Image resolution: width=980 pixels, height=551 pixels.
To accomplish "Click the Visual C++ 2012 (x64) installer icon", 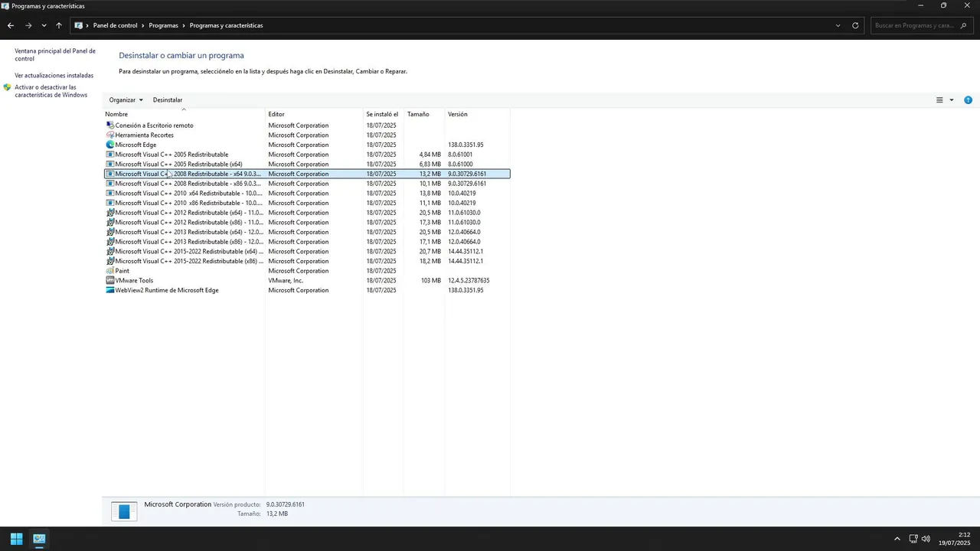I will pyautogui.click(x=110, y=213).
